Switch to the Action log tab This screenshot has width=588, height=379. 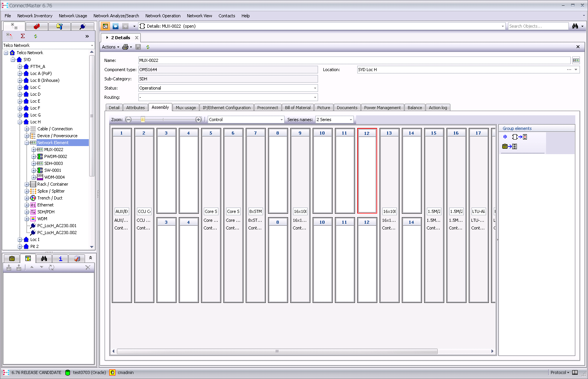(x=438, y=108)
